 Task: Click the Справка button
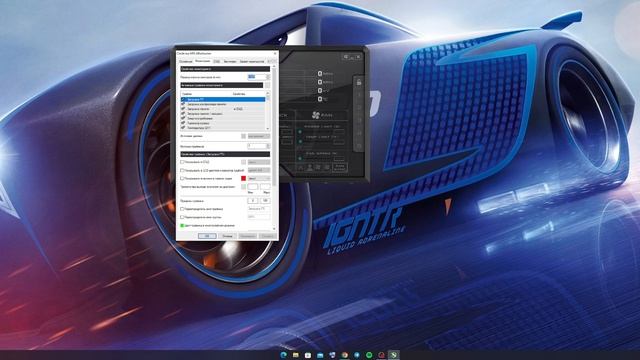[267, 236]
